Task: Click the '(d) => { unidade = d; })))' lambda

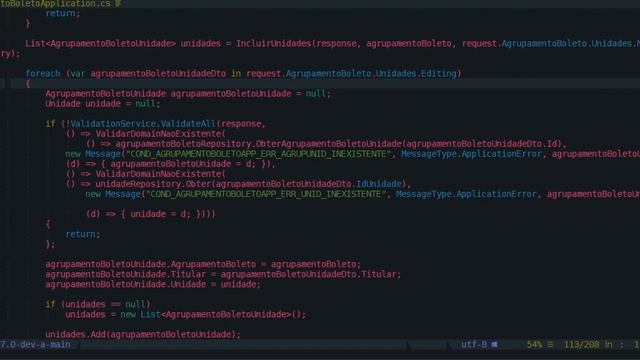Action: 151,214
